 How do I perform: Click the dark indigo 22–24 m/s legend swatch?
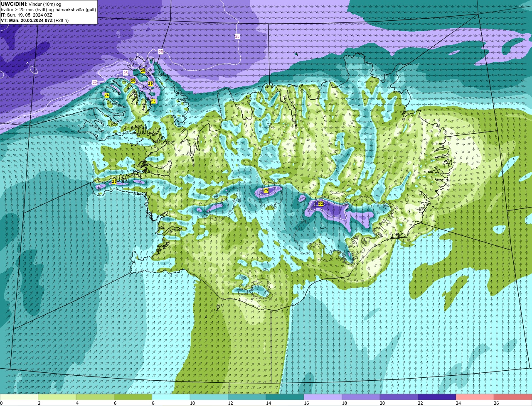click(x=437, y=397)
